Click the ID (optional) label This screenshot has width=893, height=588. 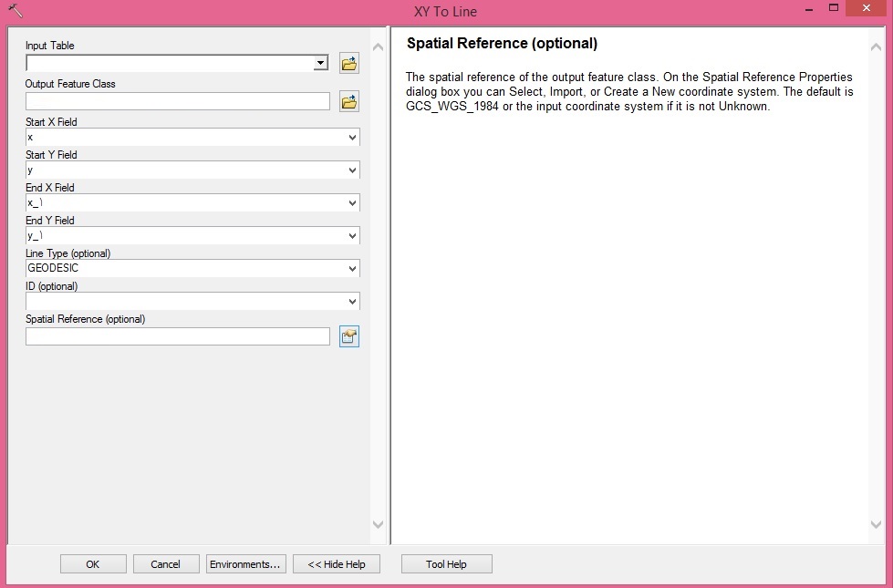[x=51, y=286]
